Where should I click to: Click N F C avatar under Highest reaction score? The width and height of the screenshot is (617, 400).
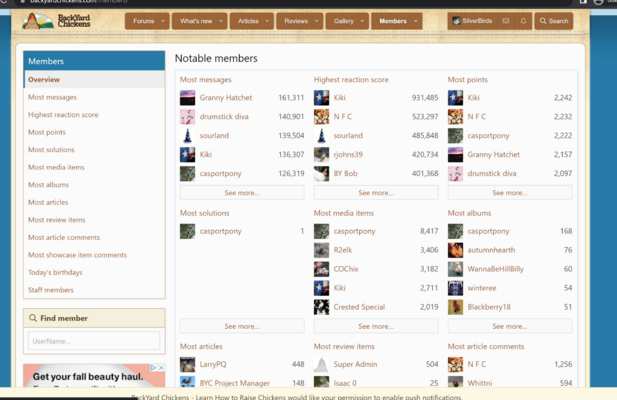click(321, 116)
